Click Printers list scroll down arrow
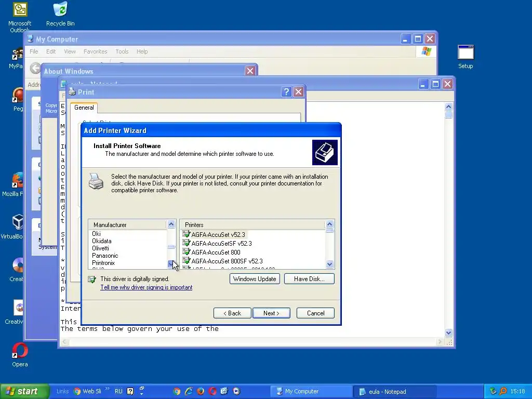The width and height of the screenshot is (532, 399). (x=329, y=263)
